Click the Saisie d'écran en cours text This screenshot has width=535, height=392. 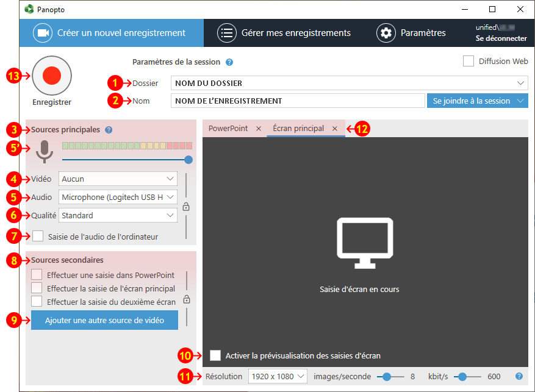359,290
